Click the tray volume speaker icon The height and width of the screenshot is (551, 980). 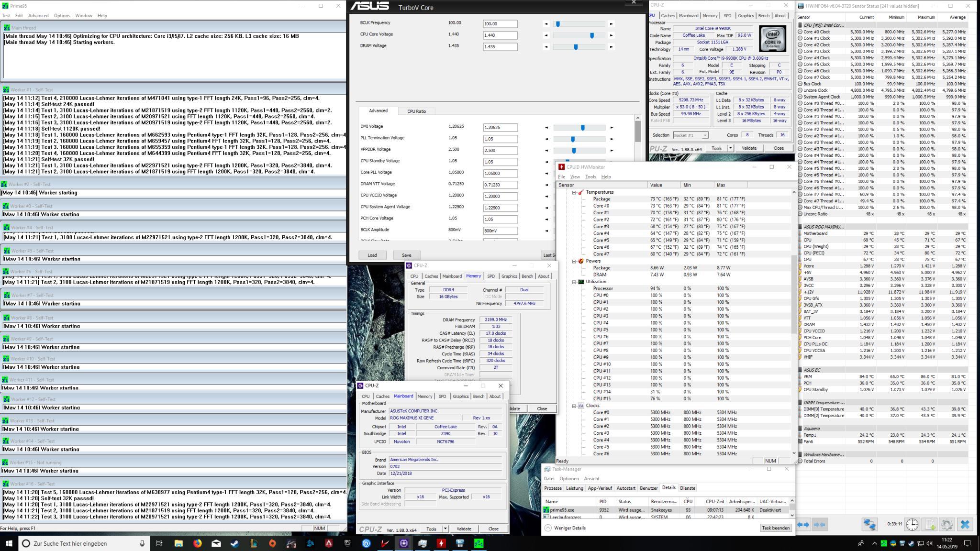[x=929, y=543]
